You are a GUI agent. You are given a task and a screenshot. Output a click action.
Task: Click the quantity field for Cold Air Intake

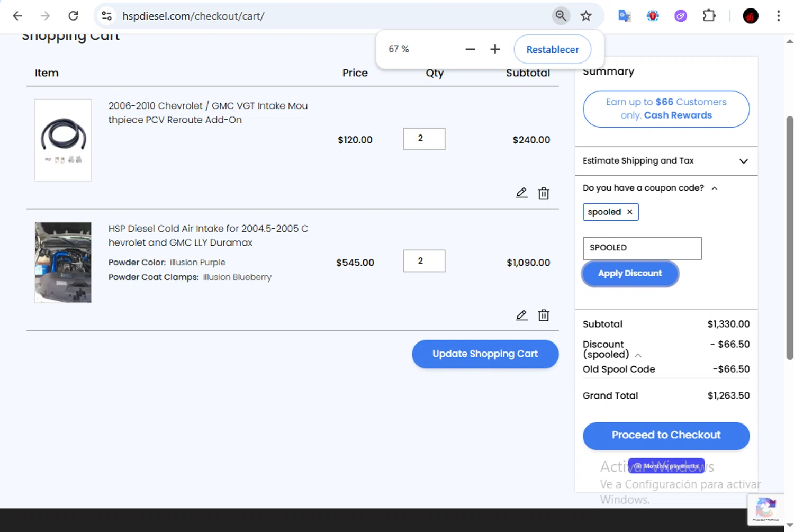pos(424,261)
